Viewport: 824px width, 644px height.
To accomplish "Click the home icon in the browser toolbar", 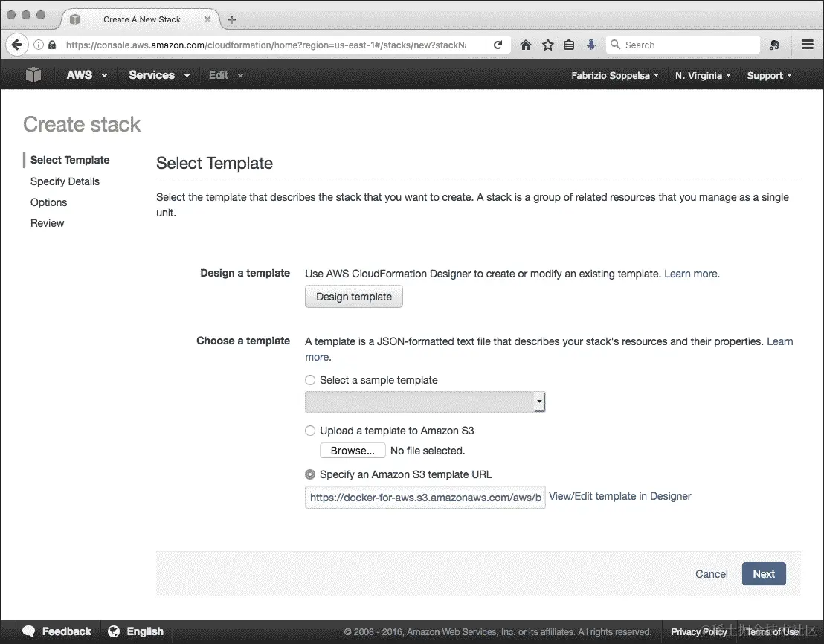I will tap(526, 45).
